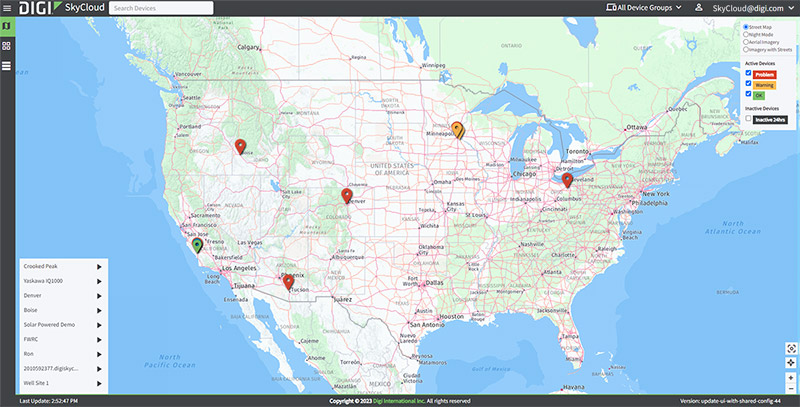Expand the Yaskawa IQ1000 arrow

click(99, 281)
